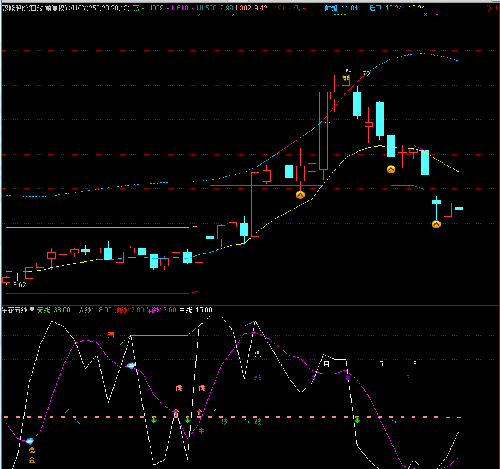500x469 pixels.
Task: Click the green down arrow after indicator's final drop
Action: (357, 420)
